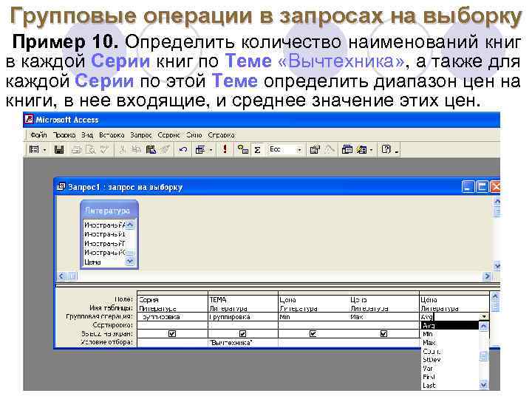Uncheck display checkbox in Max price column
The image size is (532, 399).
tap(383, 334)
